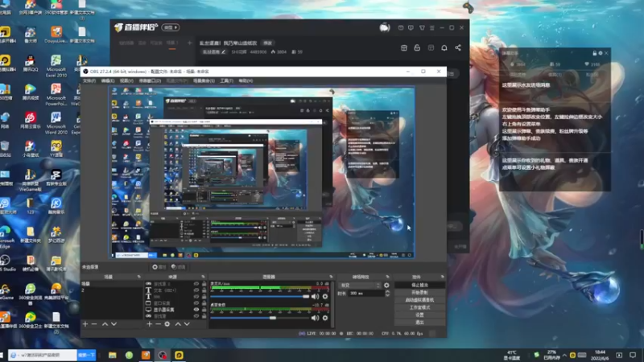This screenshot has width=644, height=362.
Task: Open the store icon in 直播伴侣 toolbar
Action: [404, 48]
